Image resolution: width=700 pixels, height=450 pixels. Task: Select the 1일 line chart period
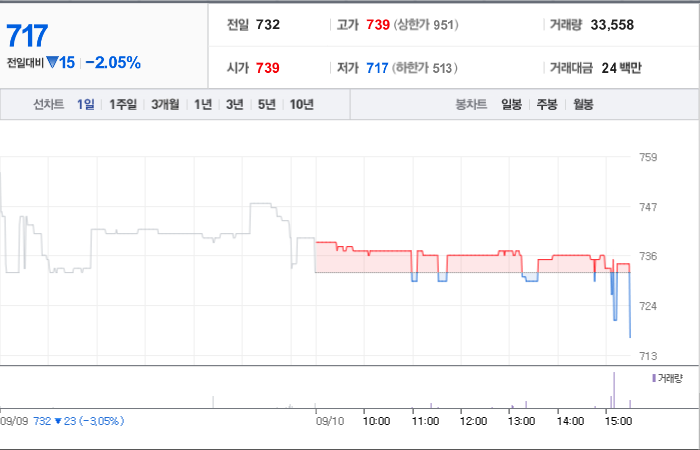pyautogui.click(x=85, y=105)
